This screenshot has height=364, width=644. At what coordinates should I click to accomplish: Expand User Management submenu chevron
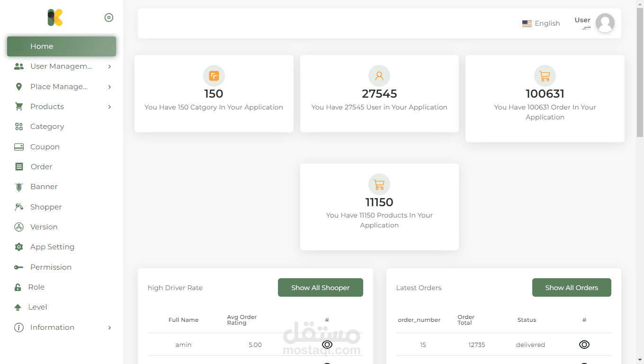click(109, 66)
